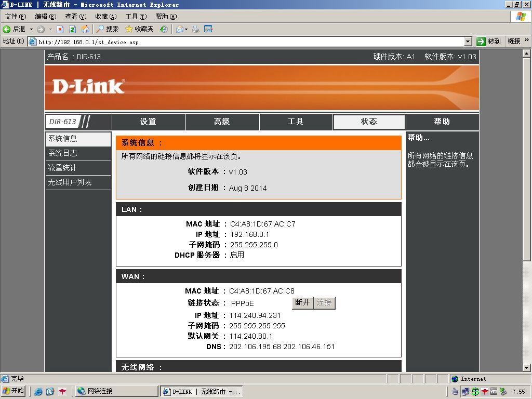Screen dimensions: 532x399
Task: Click the Mail envelope icon
Action: 179,29
